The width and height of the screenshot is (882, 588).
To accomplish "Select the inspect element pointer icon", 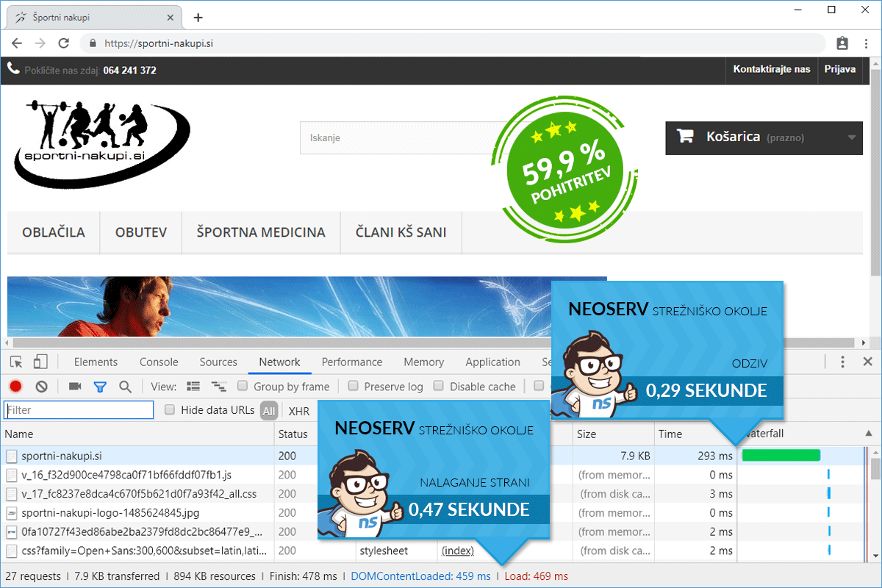I will (16, 362).
